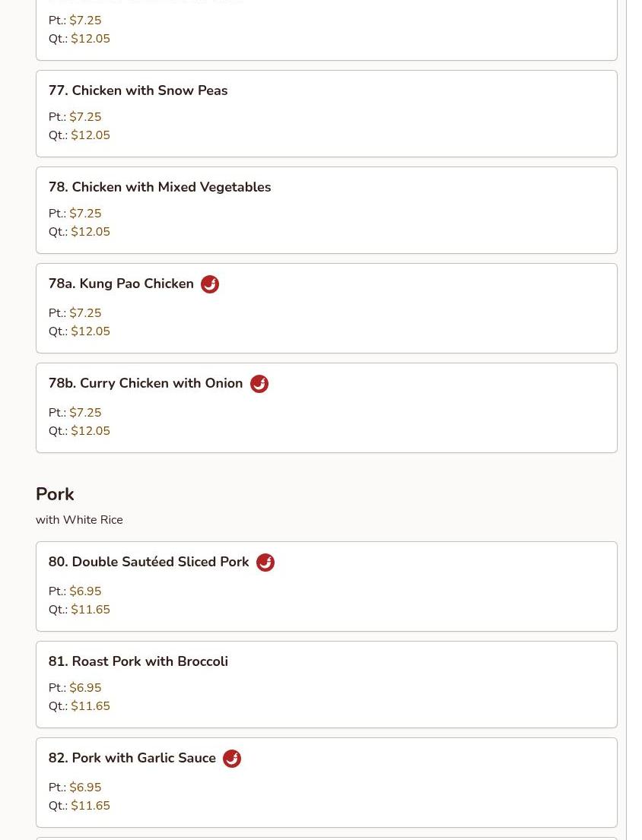Select the quart price for Kung Pao Chicken
Screen dimensions: 642x840
pyautogui.click(x=91, y=331)
